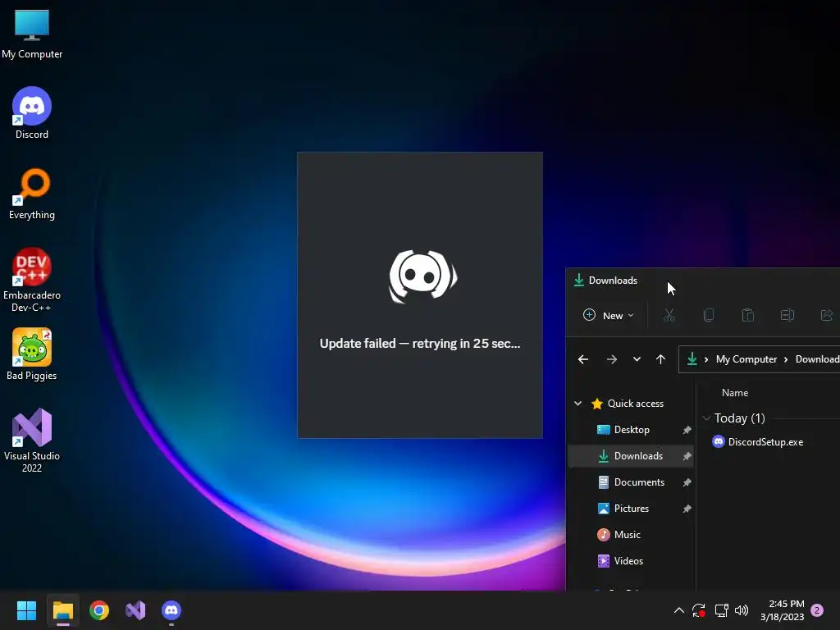Show hidden tray icons chevron
Image resolution: width=840 pixels, height=630 pixels.
678,610
